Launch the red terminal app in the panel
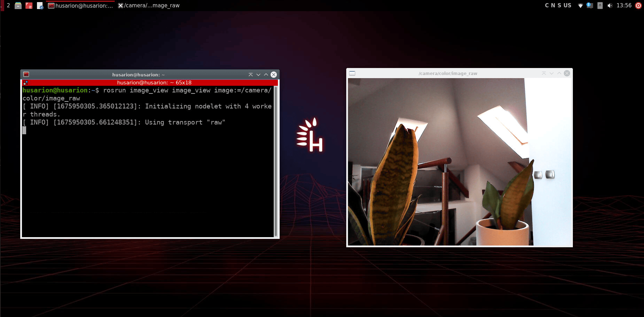 pyautogui.click(x=29, y=6)
